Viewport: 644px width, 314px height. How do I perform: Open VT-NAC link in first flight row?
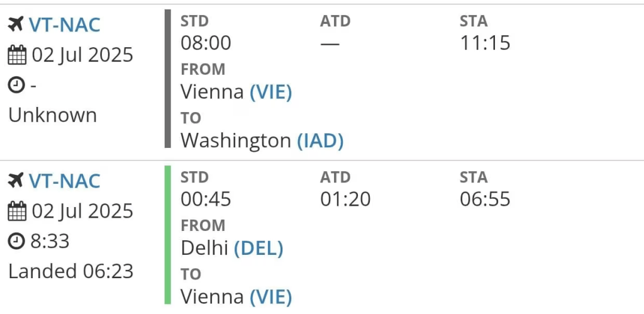click(x=65, y=25)
